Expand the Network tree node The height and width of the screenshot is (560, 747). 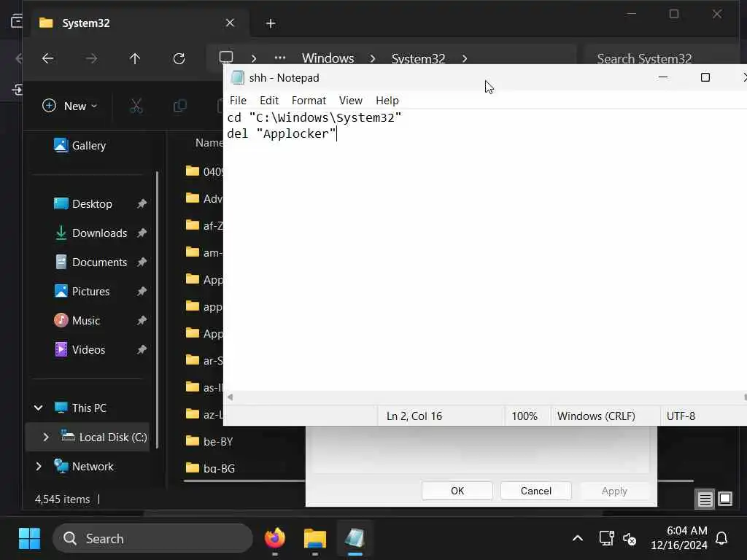pos(39,466)
